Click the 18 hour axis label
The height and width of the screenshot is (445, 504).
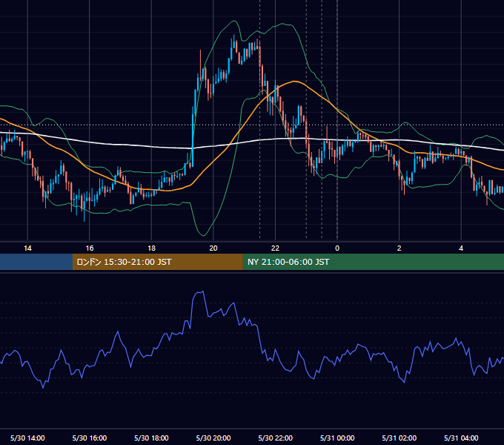pyautogui.click(x=151, y=248)
